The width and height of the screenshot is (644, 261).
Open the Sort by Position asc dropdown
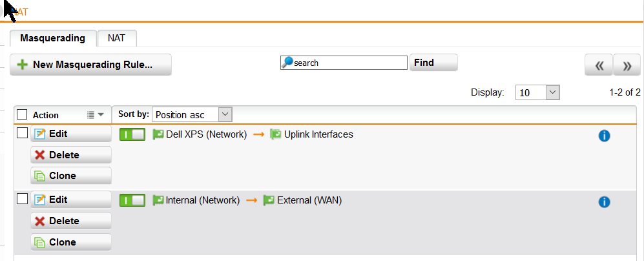192,115
